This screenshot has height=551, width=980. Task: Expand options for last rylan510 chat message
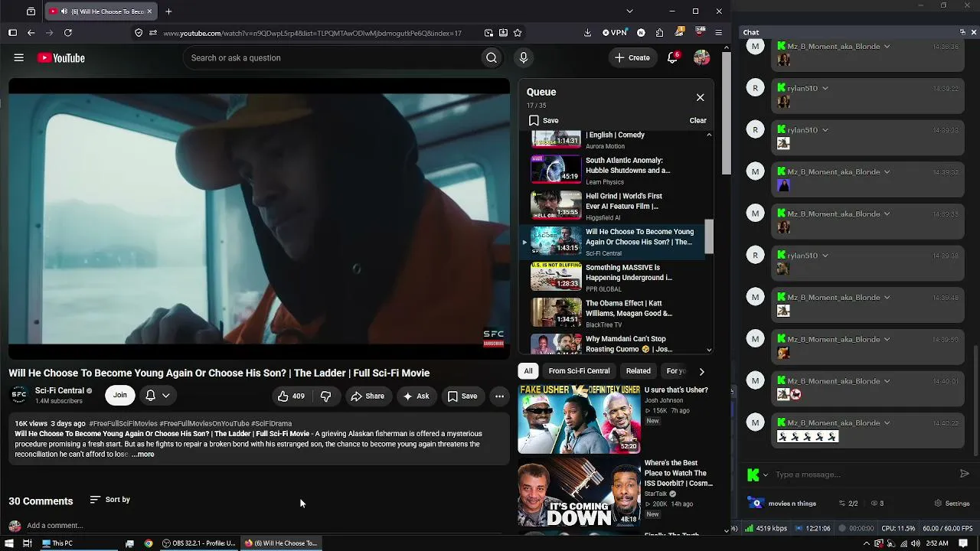click(825, 256)
